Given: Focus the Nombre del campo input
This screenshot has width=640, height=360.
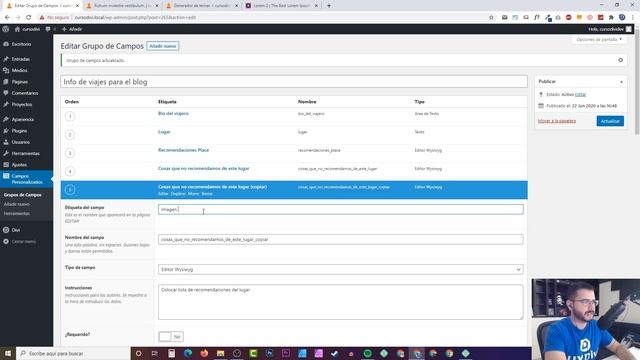Looking at the screenshot, I should pyautogui.click(x=340, y=240).
